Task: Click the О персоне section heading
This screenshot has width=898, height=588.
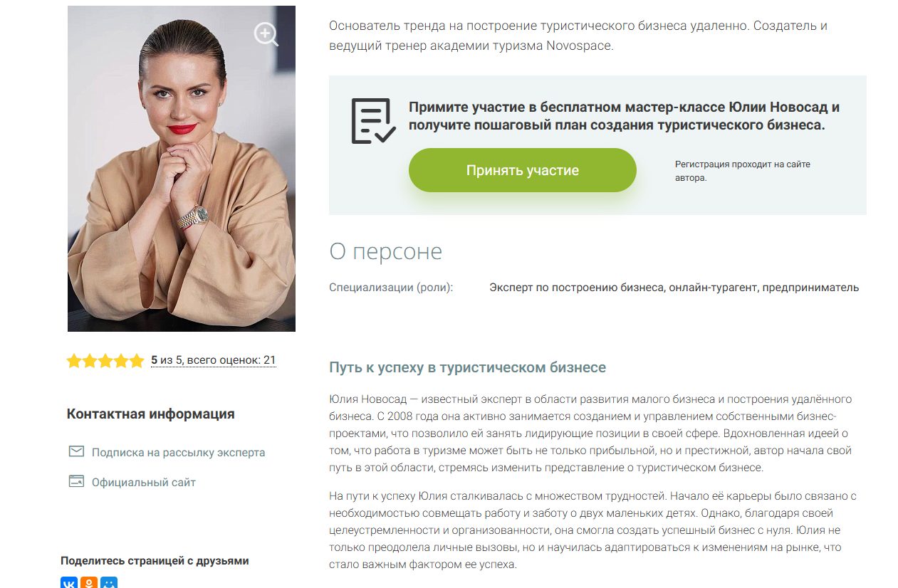Action: click(385, 251)
